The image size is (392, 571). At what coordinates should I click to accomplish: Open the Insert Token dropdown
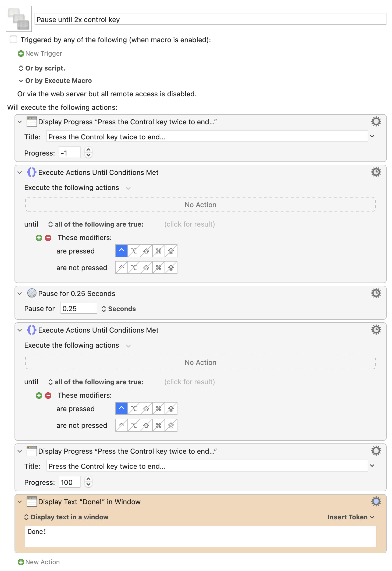(351, 517)
